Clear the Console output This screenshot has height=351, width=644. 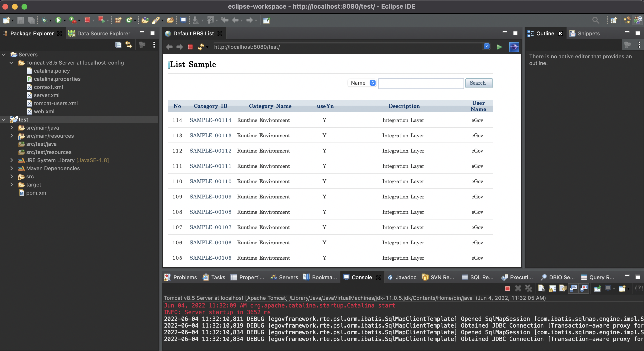541,289
